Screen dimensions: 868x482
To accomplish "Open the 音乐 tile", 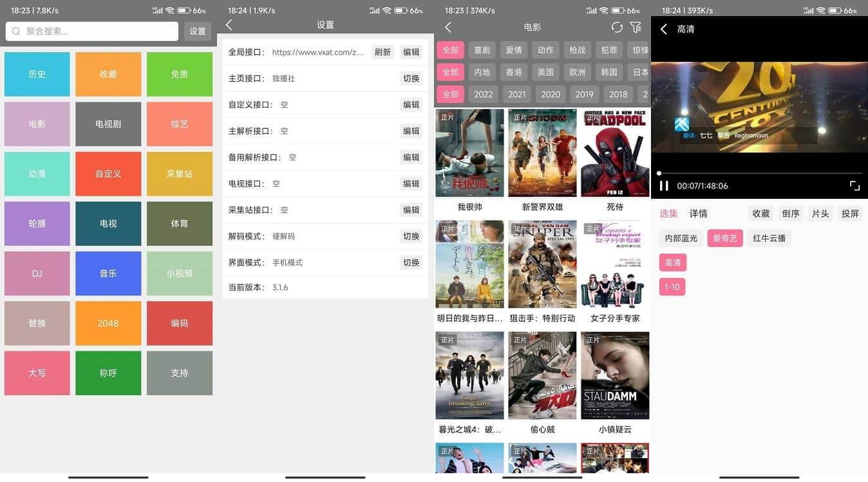I will [x=108, y=273].
